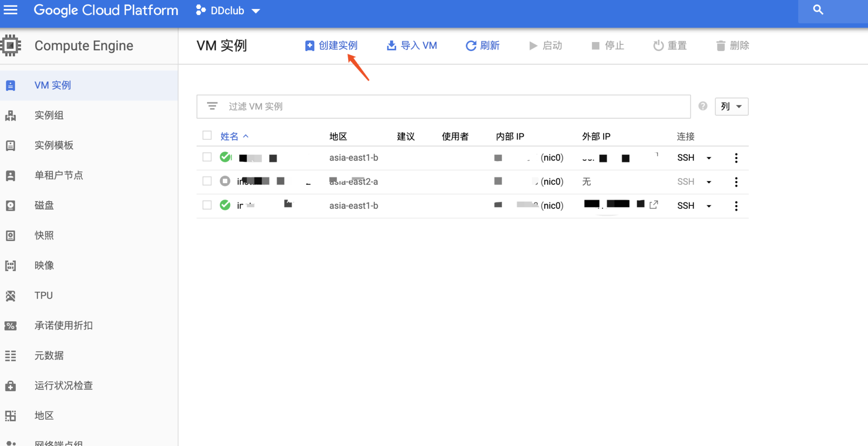Click the 刷新 refresh button

click(483, 46)
